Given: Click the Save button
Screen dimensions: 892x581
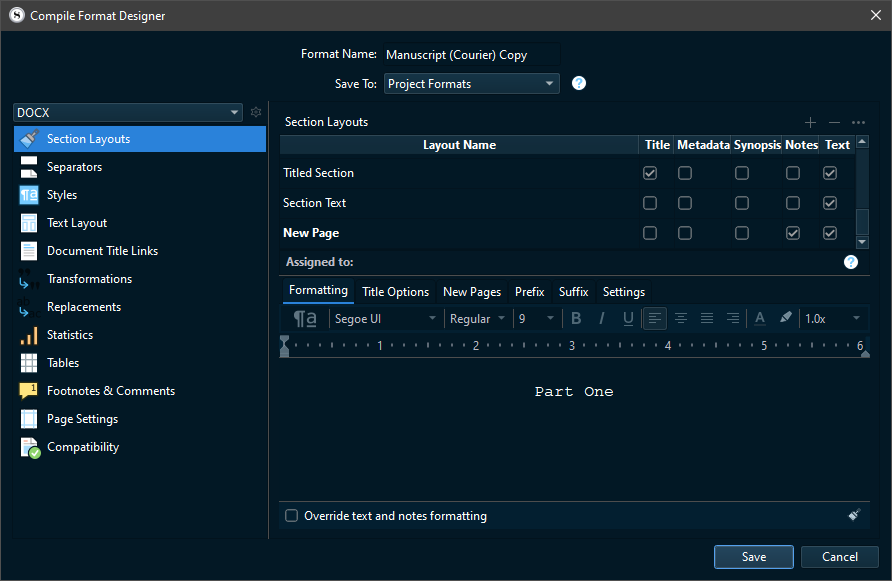Looking at the screenshot, I should 754,557.
